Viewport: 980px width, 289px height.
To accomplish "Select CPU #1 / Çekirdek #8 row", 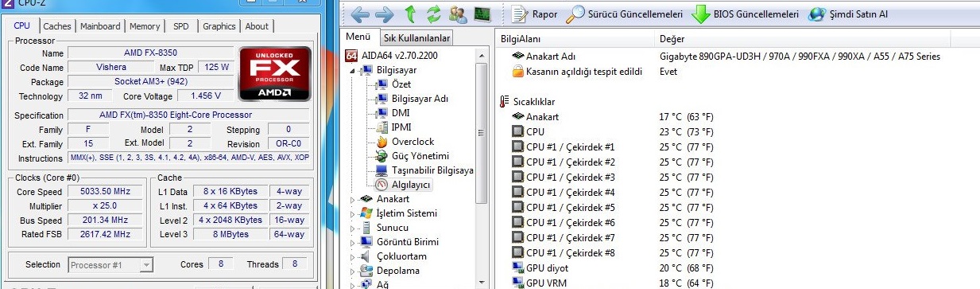I will click(738, 253).
